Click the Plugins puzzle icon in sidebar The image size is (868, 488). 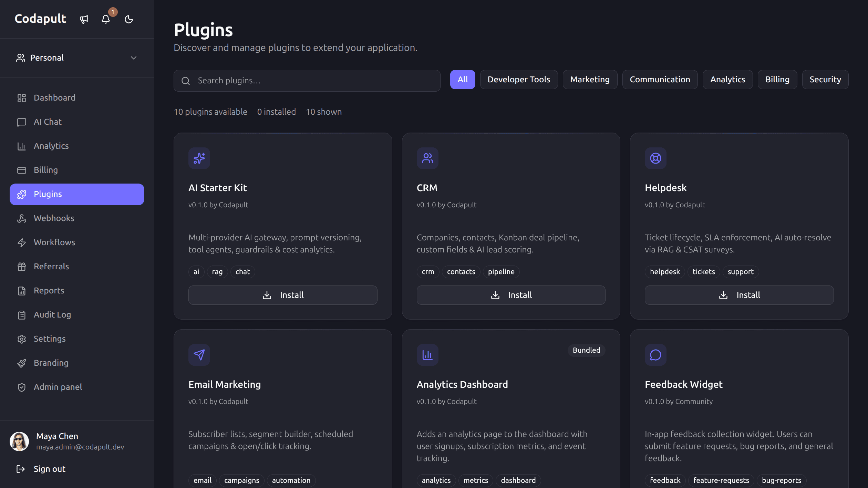coord(22,195)
